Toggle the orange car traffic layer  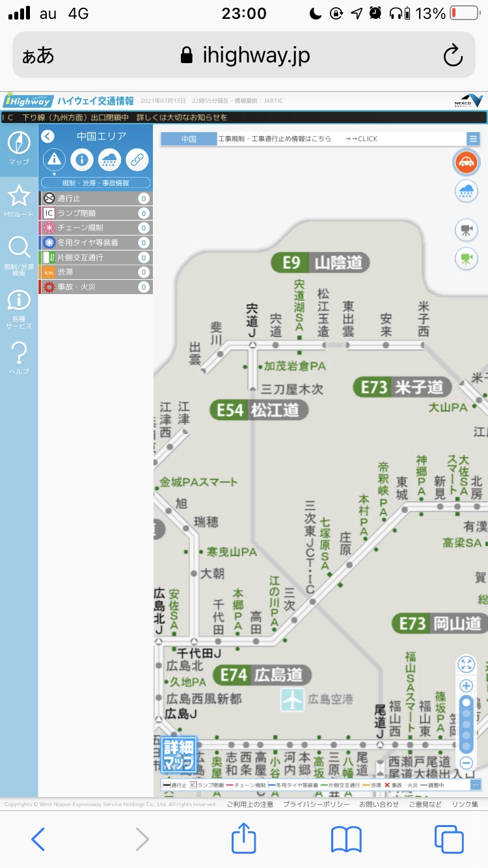point(466,163)
